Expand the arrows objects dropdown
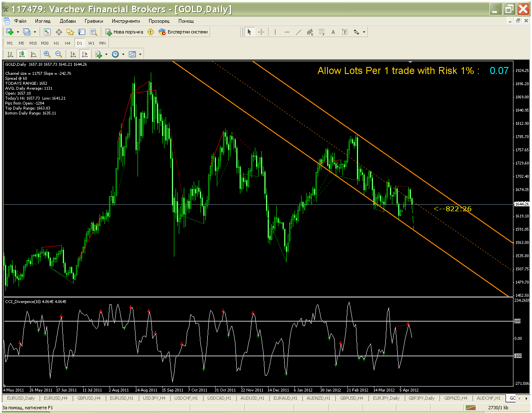This screenshot has width=532, height=413. tap(364, 32)
